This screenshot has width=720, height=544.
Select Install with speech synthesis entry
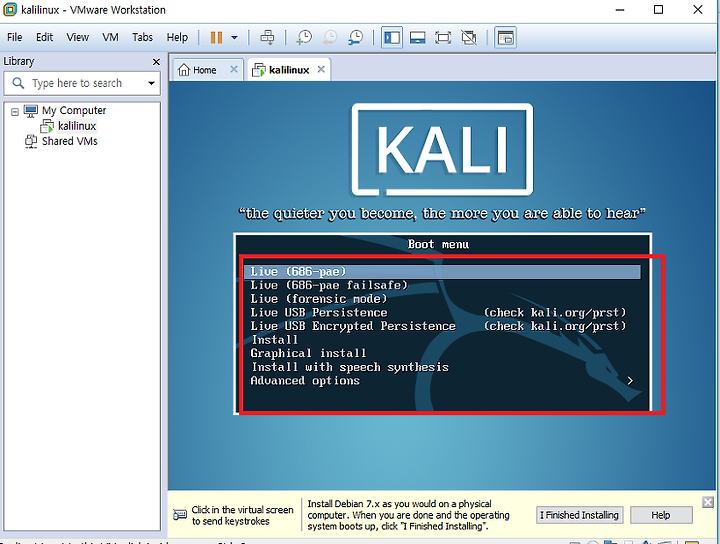[x=350, y=367]
